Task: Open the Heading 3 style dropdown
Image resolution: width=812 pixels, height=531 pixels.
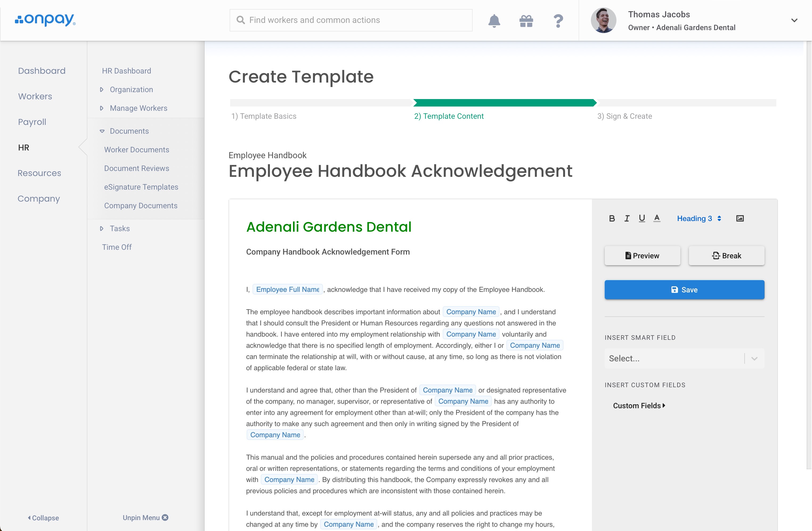Action: pos(699,219)
